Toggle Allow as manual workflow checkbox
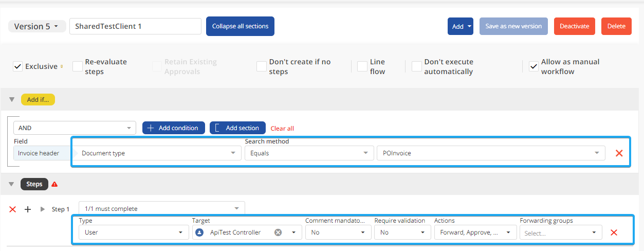Screen dimensions: 644x251 (x=533, y=66)
